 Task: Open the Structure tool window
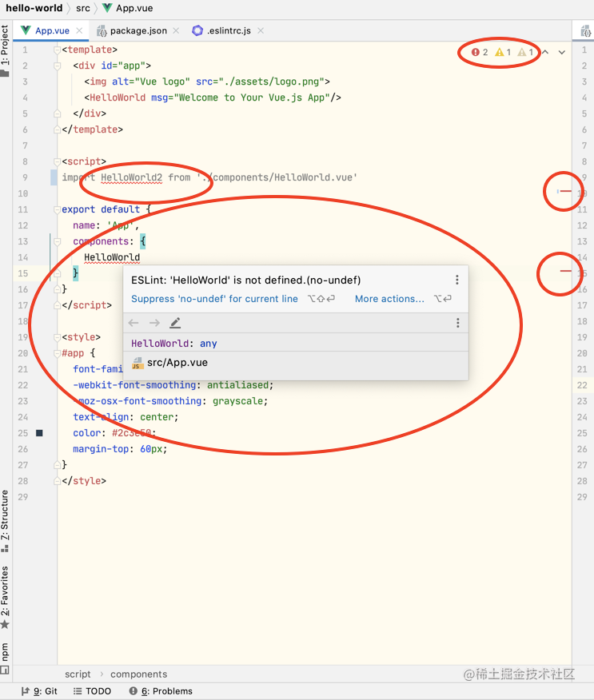click(x=5, y=520)
